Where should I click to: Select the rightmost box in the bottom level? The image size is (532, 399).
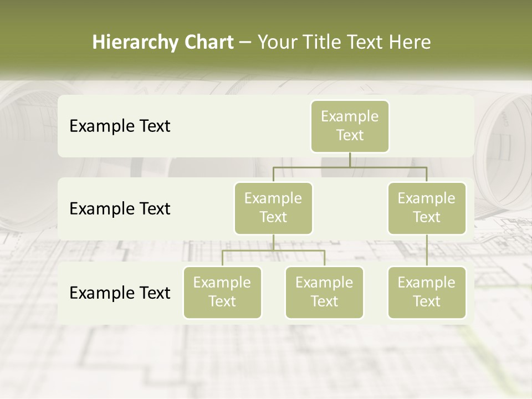click(427, 292)
